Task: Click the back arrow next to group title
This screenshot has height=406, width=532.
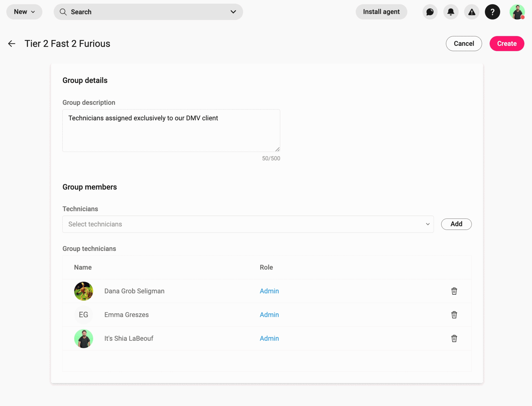Action: [x=12, y=44]
